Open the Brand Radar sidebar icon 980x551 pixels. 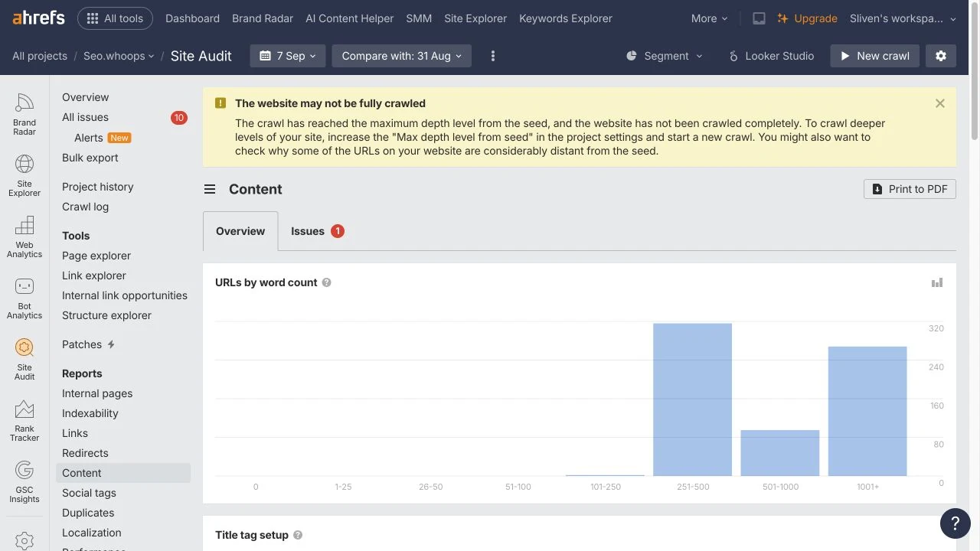24,115
